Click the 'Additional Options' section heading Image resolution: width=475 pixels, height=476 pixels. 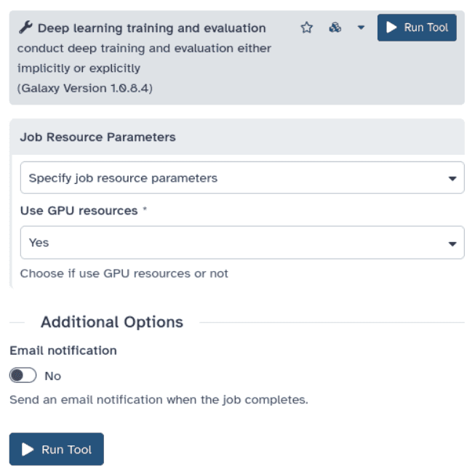112,322
